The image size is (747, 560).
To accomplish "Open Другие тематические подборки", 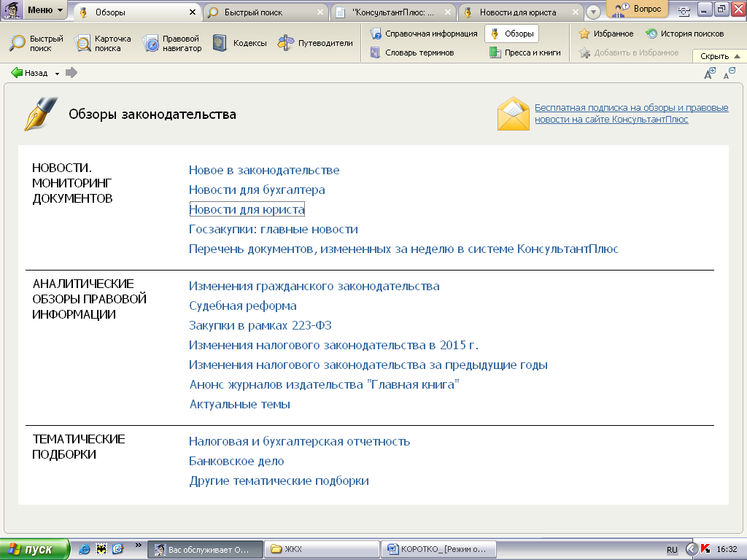I will 279,481.
